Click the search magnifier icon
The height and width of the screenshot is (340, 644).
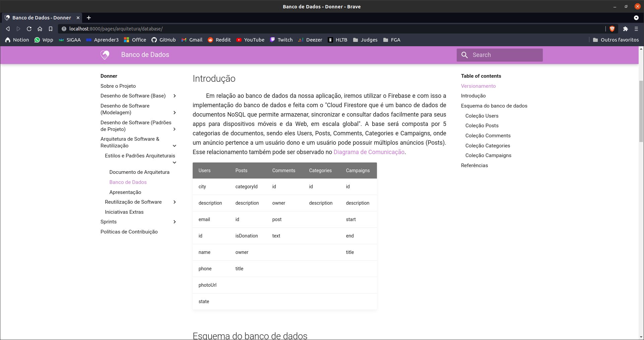coord(464,55)
